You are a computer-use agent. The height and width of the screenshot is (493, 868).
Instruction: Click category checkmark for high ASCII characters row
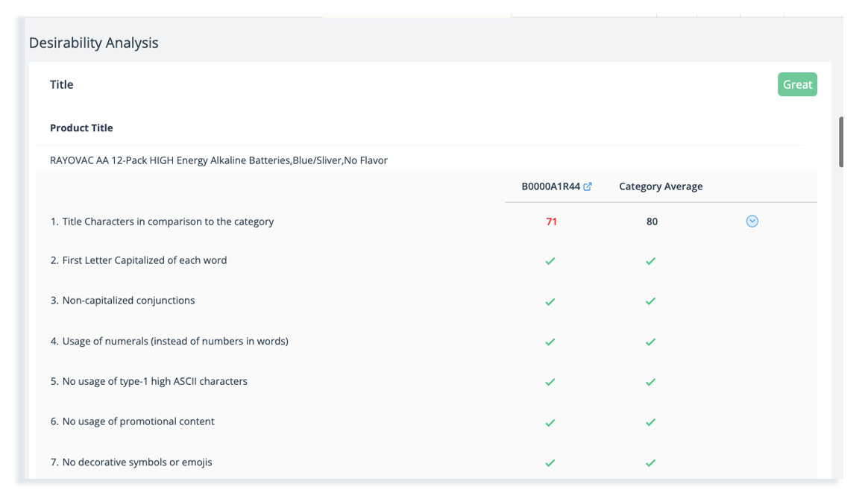pyautogui.click(x=650, y=382)
